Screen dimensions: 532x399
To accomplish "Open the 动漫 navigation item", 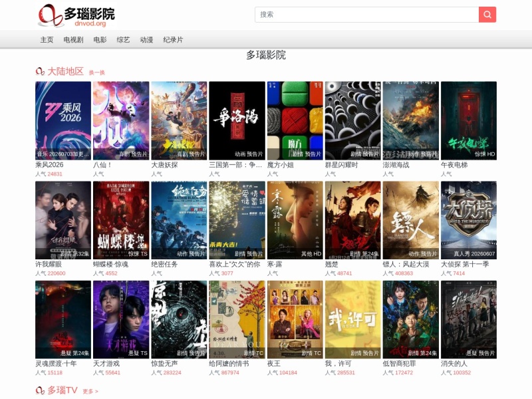I will (x=146, y=40).
